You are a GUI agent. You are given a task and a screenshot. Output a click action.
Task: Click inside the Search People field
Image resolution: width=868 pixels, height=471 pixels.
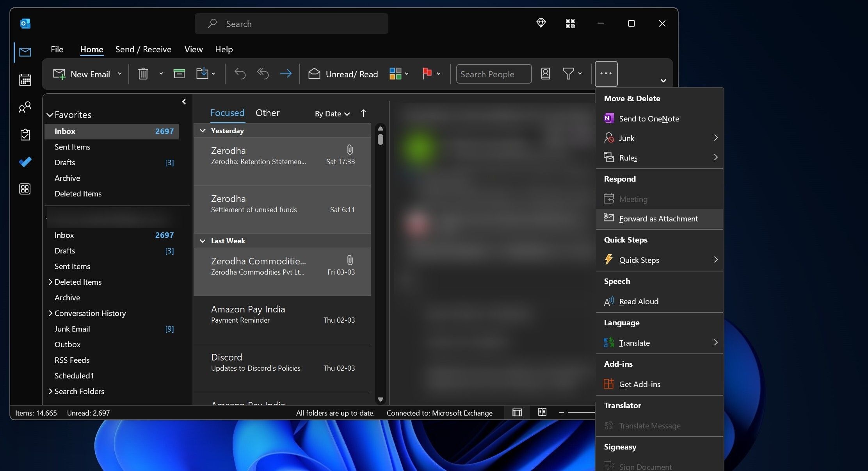point(493,74)
